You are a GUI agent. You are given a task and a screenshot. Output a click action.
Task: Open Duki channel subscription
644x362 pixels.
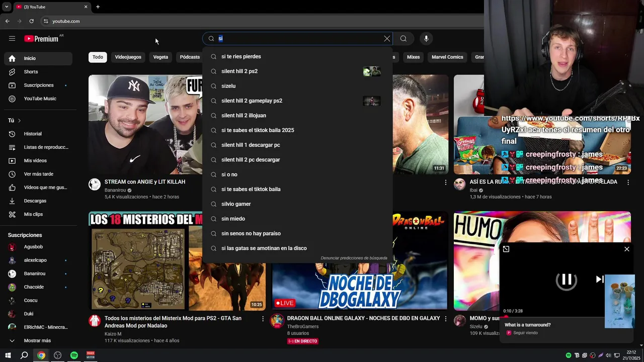click(38, 314)
